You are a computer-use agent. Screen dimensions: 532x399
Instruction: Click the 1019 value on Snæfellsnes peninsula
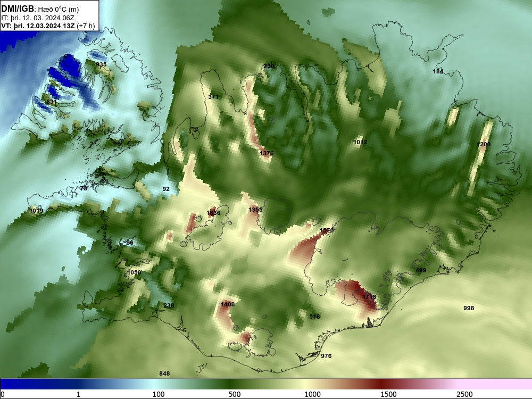coord(36,211)
